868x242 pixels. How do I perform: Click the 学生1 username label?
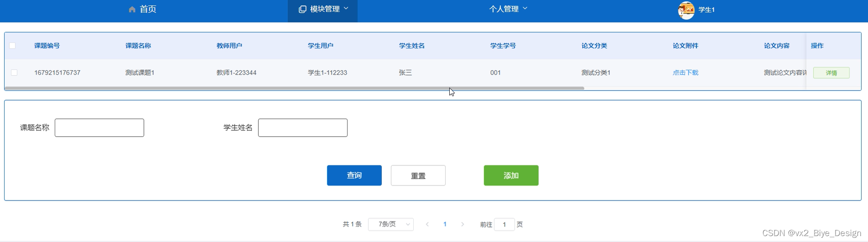click(x=706, y=10)
